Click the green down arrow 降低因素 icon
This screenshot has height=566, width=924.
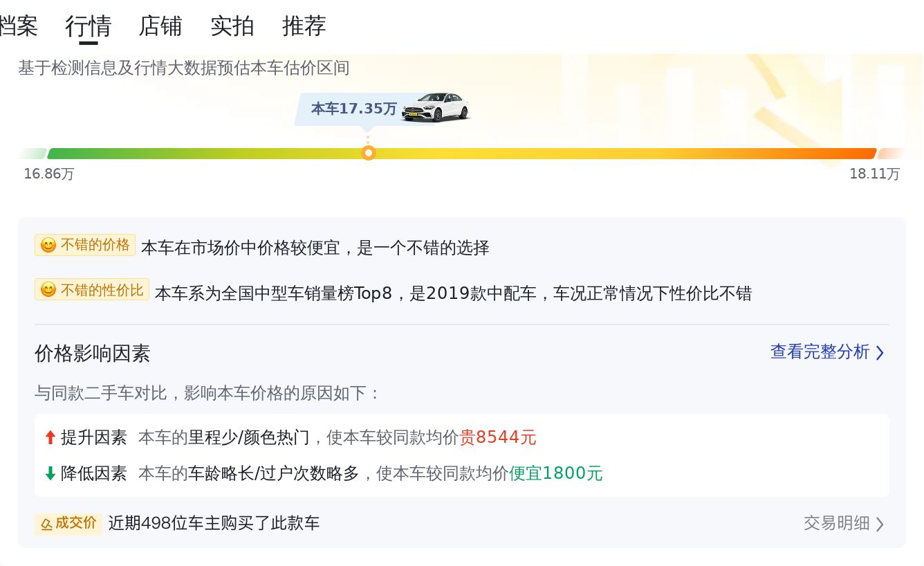[x=50, y=473]
